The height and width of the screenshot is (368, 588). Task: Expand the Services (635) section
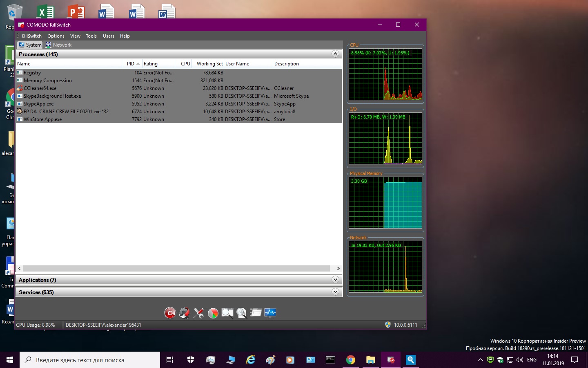click(x=335, y=292)
